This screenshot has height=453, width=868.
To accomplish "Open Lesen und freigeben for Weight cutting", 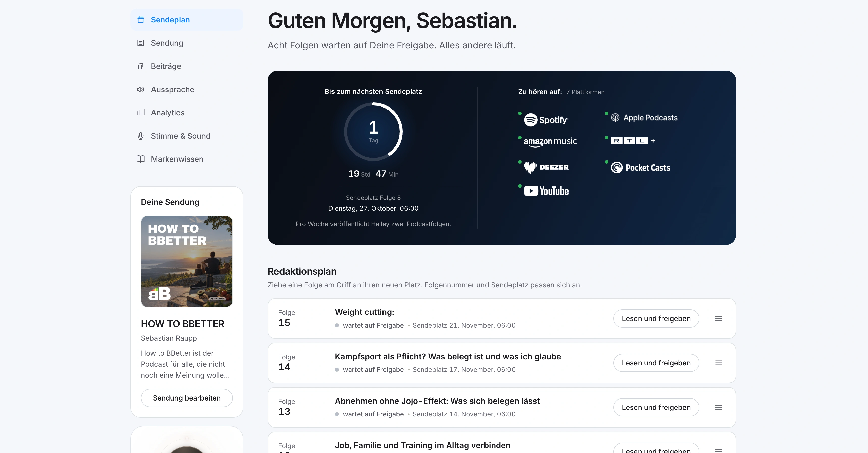I will click(x=656, y=319).
